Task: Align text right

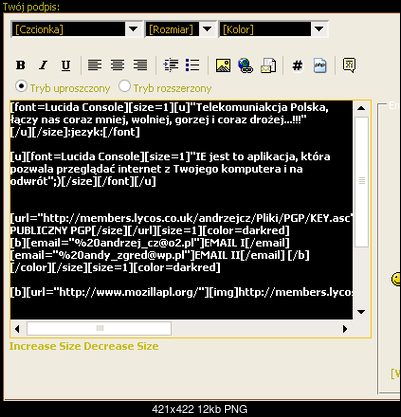Action: click(140, 65)
